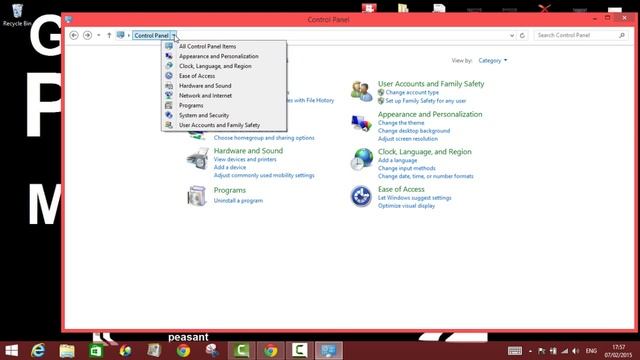Switch to green Camtasia taskbar icon

tap(241, 351)
